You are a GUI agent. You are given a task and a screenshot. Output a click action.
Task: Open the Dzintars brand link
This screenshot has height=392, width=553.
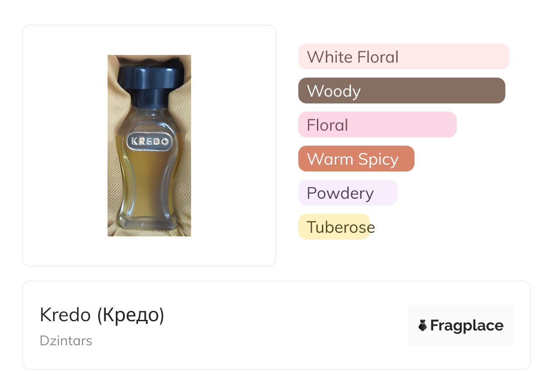[x=66, y=340]
